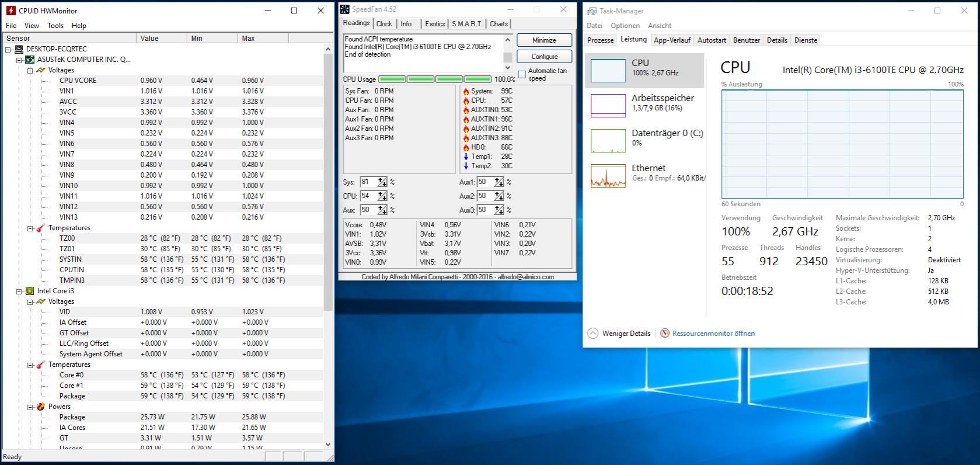The width and height of the screenshot is (980, 465).
Task: Collapse the Intel Core i3 node
Action: tap(19, 291)
